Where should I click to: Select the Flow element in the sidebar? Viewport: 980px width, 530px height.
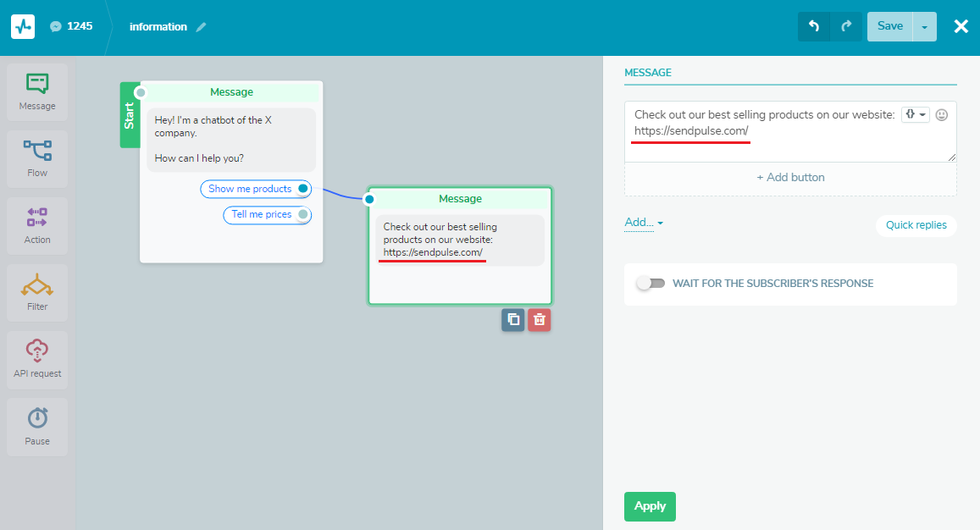[36, 157]
